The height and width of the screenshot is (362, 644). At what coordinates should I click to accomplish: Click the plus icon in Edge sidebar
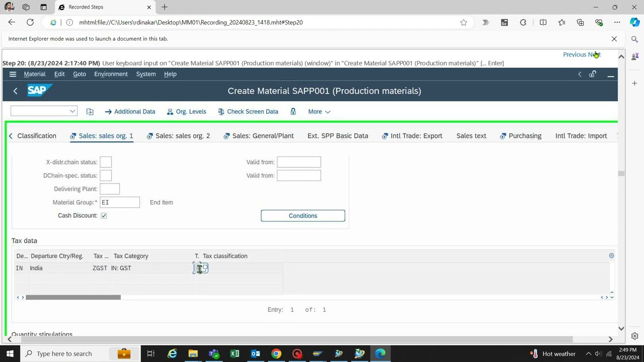click(634, 83)
